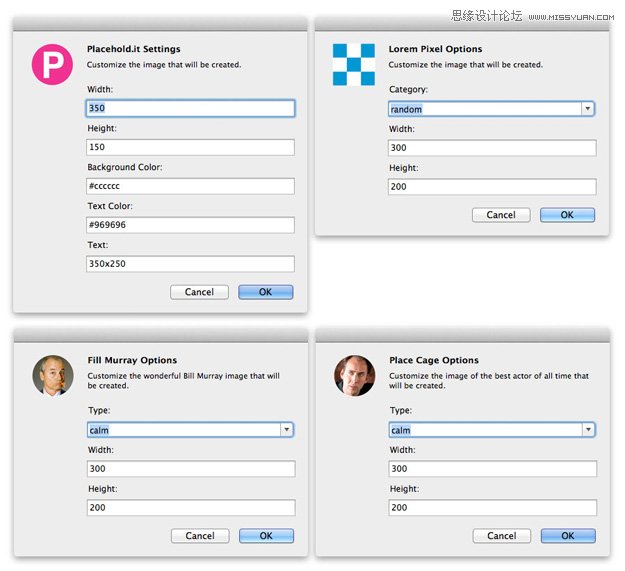
Task: Click the Width field in Place Cage Options
Action: click(493, 469)
